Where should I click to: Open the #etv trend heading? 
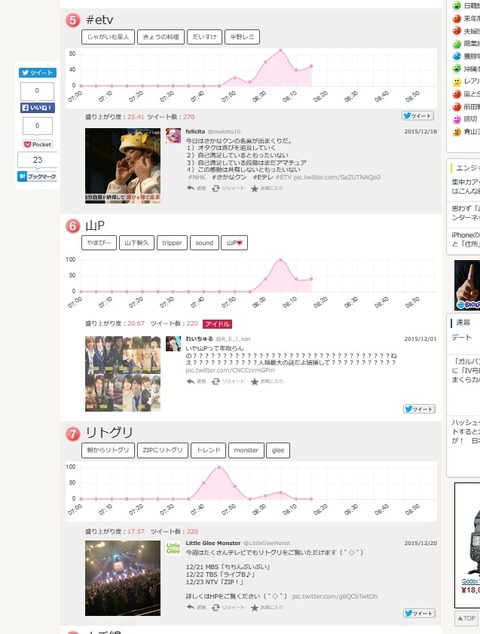[99, 19]
